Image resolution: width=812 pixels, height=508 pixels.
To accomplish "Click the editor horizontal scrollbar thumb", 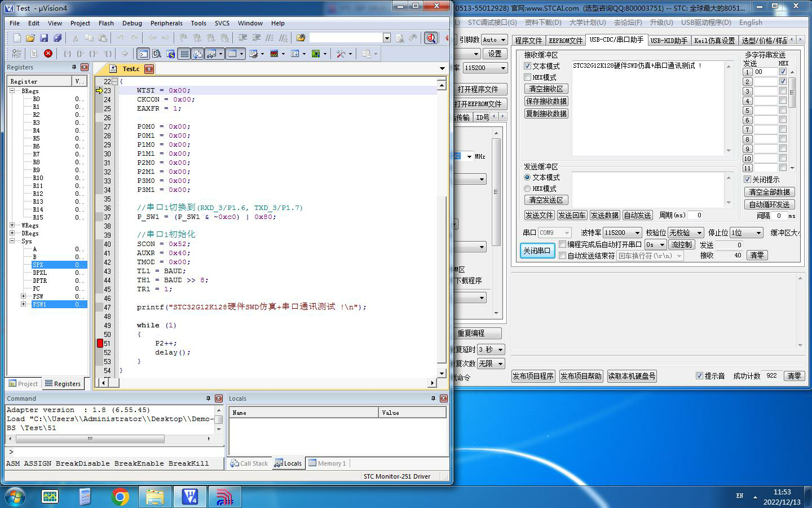I will tap(113, 383).
